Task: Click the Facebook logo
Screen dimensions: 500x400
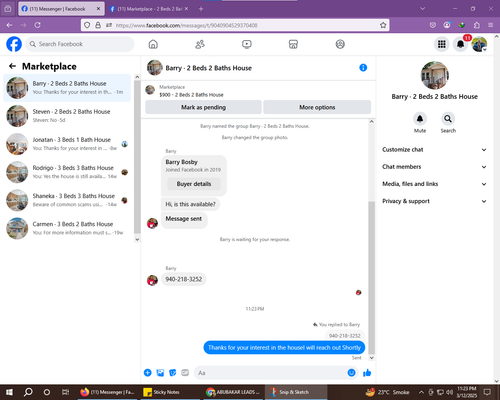Action: (x=14, y=44)
